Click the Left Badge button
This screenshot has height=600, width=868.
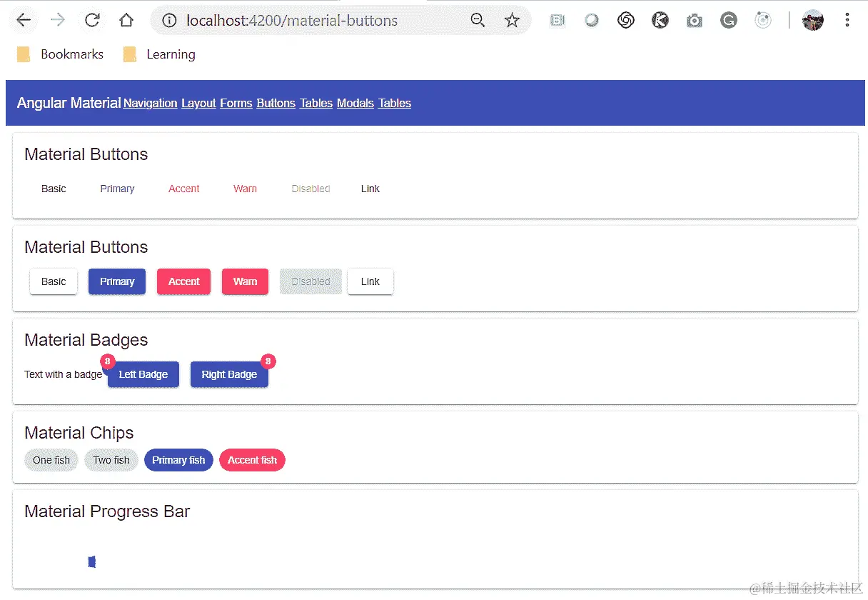(143, 374)
